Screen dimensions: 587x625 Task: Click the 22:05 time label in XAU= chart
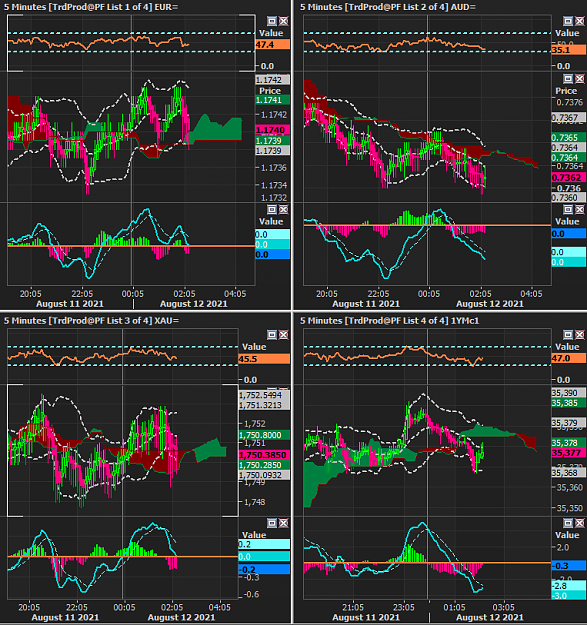tap(77, 607)
